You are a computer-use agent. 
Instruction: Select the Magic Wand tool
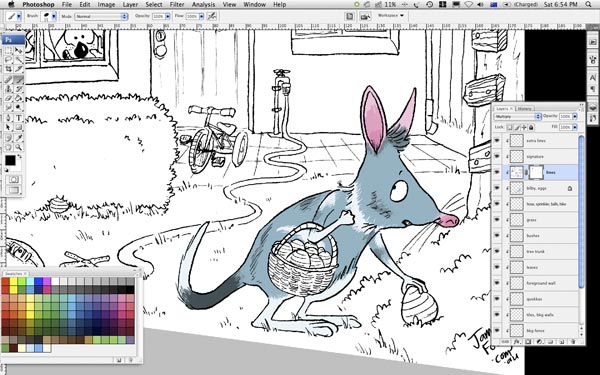(18, 60)
